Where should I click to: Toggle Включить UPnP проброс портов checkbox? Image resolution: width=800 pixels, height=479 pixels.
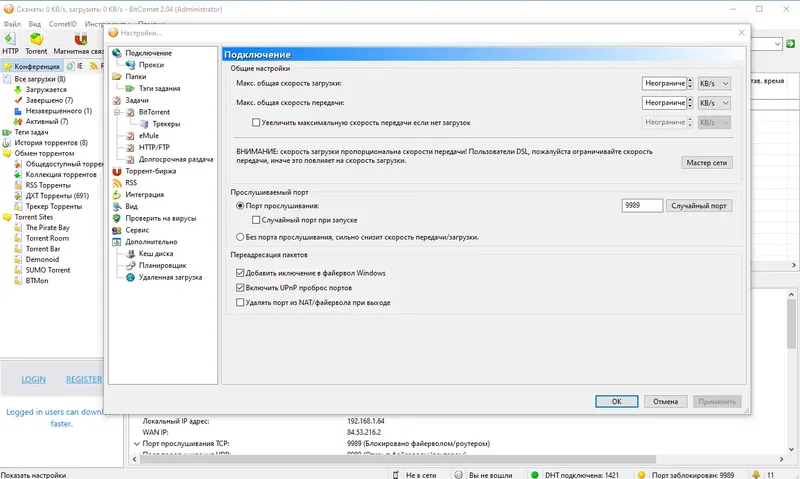point(240,288)
